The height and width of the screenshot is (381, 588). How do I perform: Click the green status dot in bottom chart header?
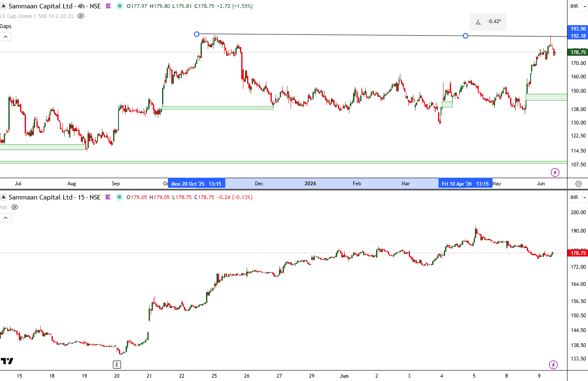120,197
